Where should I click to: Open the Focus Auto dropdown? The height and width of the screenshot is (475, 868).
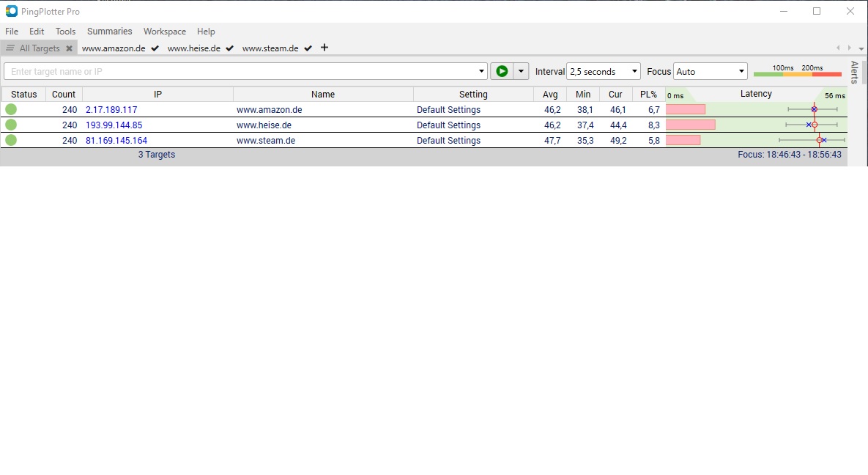[x=710, y=72]
